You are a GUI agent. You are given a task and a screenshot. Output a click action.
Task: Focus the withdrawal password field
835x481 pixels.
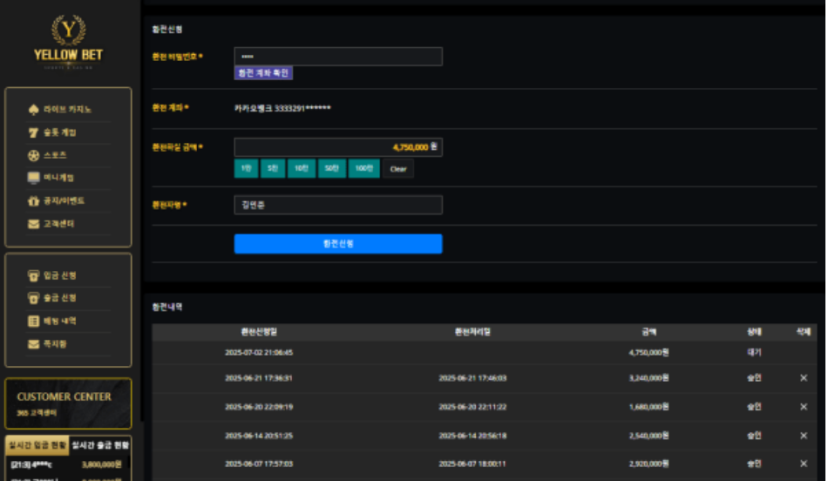coord(338,56)
